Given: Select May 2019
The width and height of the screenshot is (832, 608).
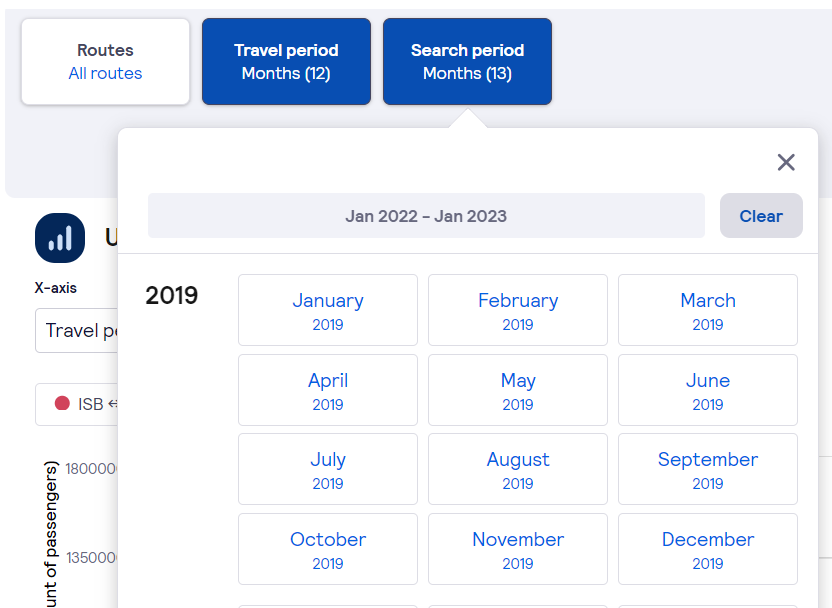Looking at the screenshot, I should [x=518, y=390].
